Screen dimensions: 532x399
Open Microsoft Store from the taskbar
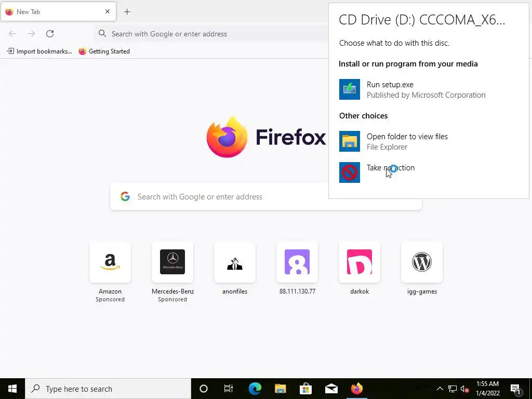point(305,389)
